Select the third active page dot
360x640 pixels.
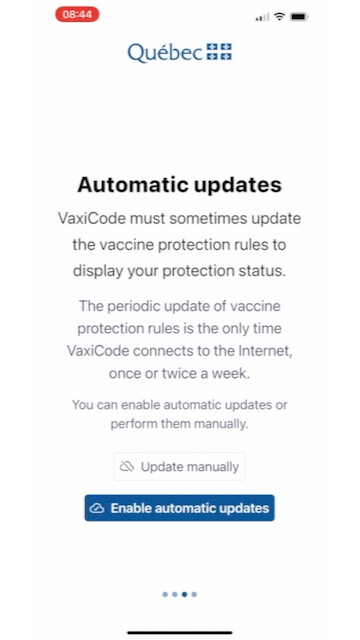tap(184, 594)
